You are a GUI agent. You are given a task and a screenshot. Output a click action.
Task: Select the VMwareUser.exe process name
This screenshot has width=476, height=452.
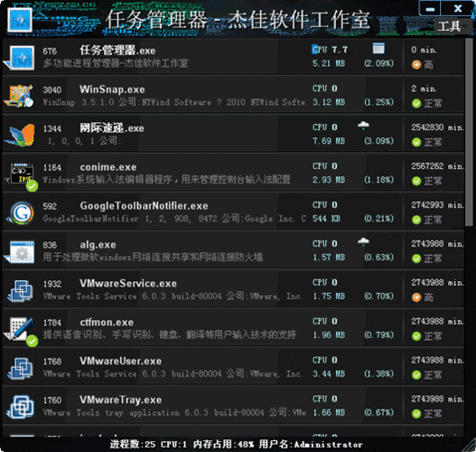pos(120,362)
